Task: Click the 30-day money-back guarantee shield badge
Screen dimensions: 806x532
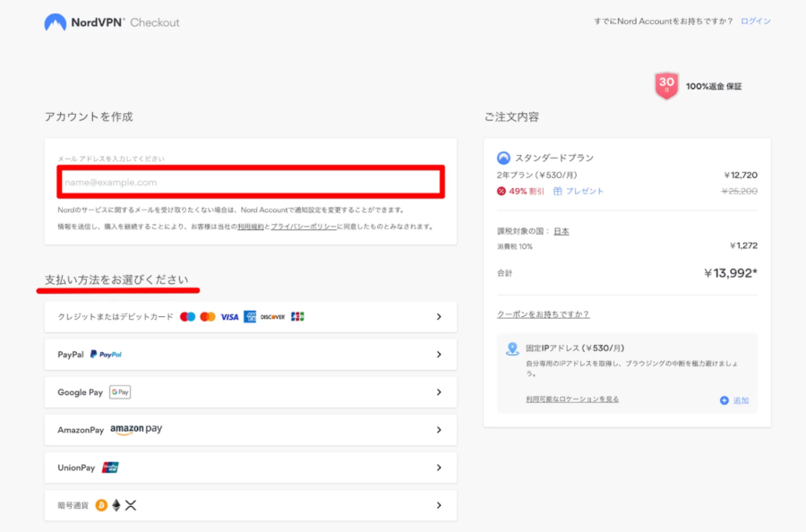Action: tap(666, 85)
